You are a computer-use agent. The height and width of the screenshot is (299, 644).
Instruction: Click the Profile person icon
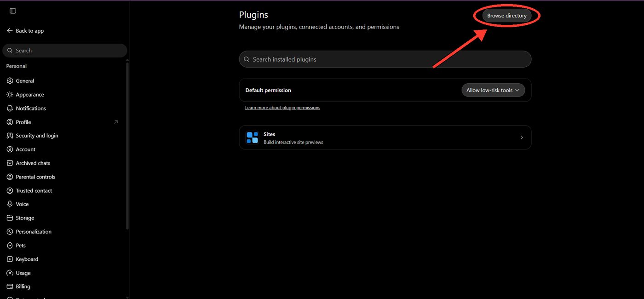pos(10,122)
